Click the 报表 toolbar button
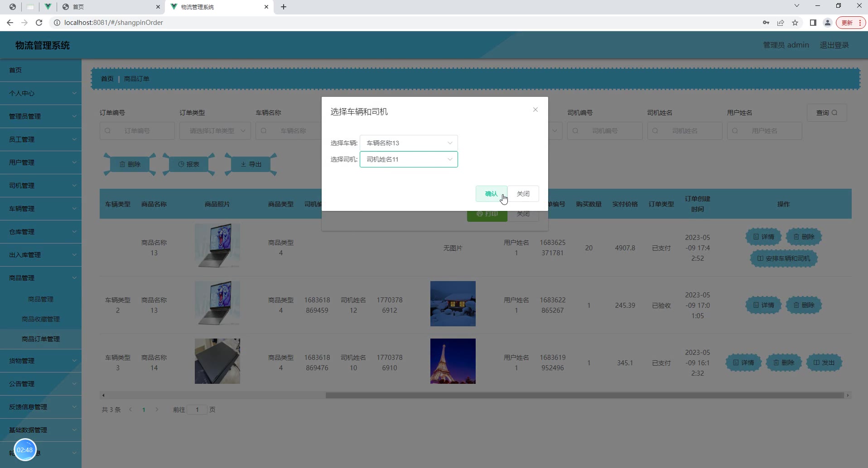Image resolution: width=868 pixels, height=468 pixels. (188, 164)
